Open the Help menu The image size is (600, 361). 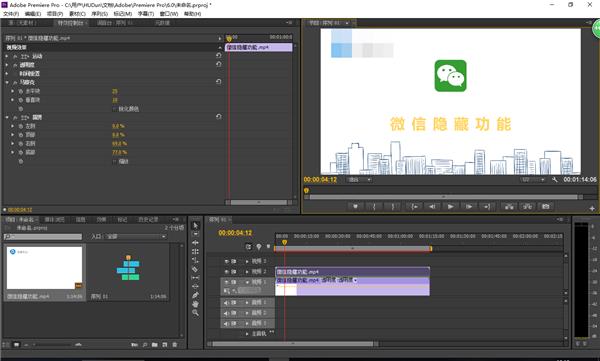(192, 14)
